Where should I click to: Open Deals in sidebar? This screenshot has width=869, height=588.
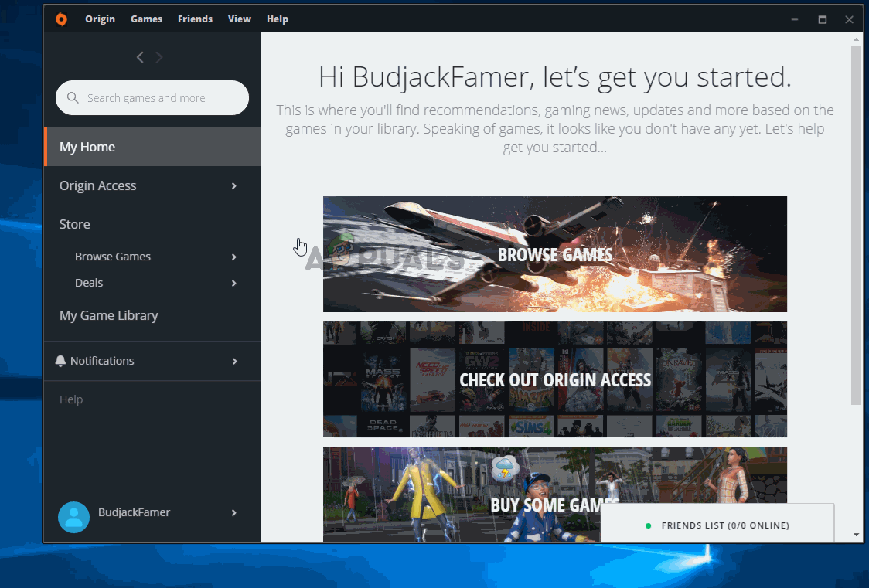[89, 283]
